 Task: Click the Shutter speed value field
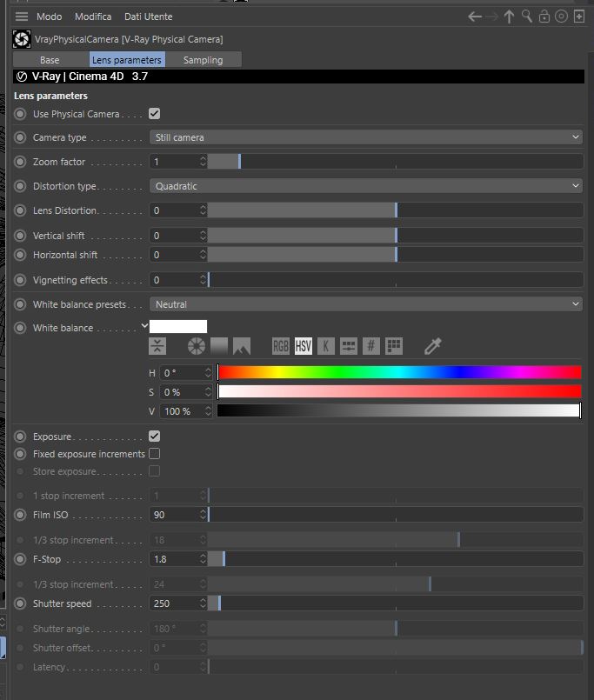coord(175,603)
